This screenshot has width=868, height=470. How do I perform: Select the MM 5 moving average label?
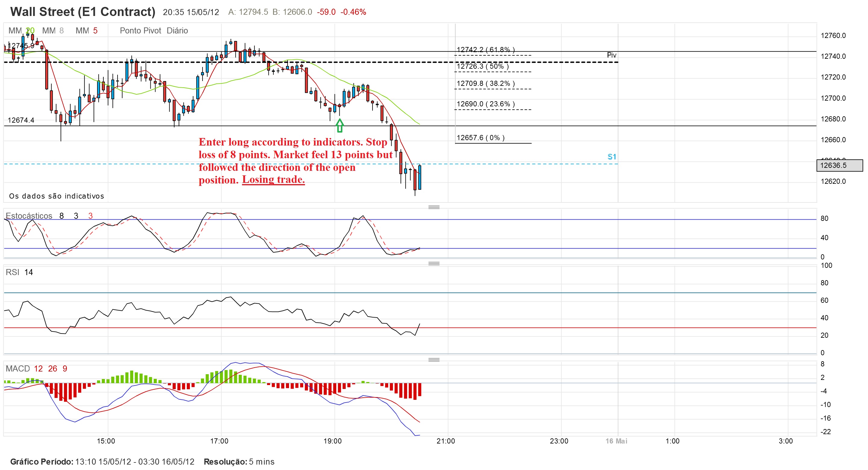pyautogui.click(x=86, y=31)
